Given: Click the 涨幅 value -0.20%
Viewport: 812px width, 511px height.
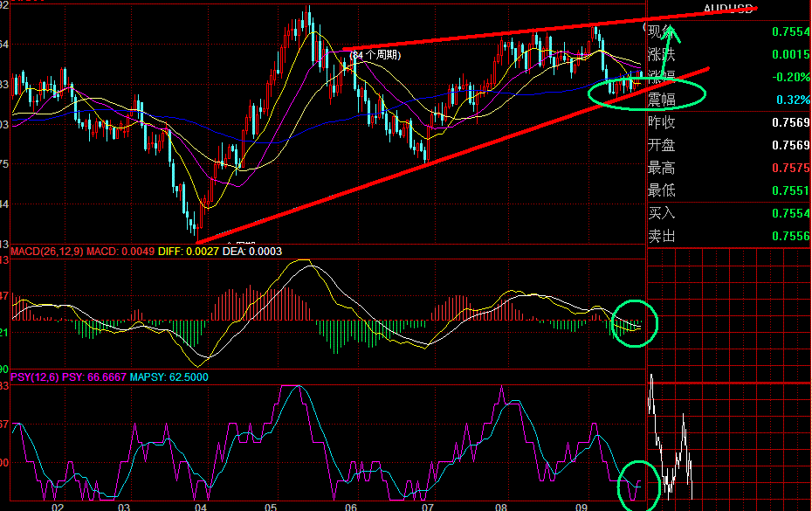Looking at the screenshot, I should (x=791, y=77).
